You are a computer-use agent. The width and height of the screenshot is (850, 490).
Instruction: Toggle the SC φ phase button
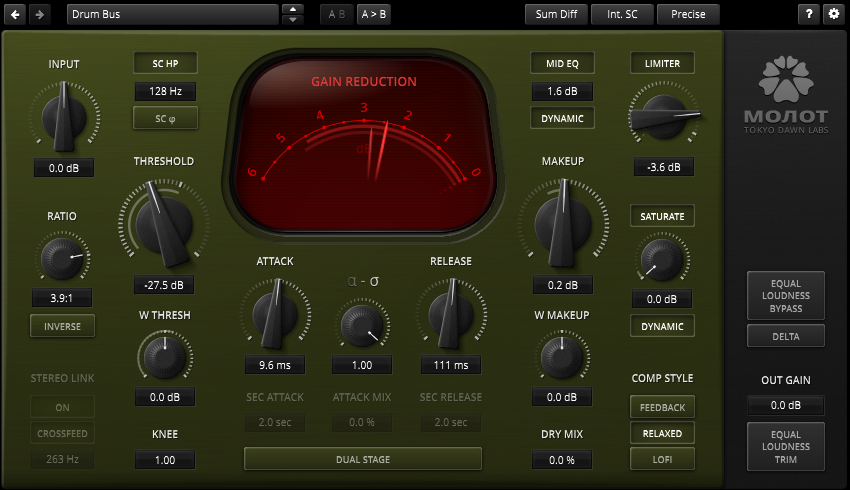point(165,118)
